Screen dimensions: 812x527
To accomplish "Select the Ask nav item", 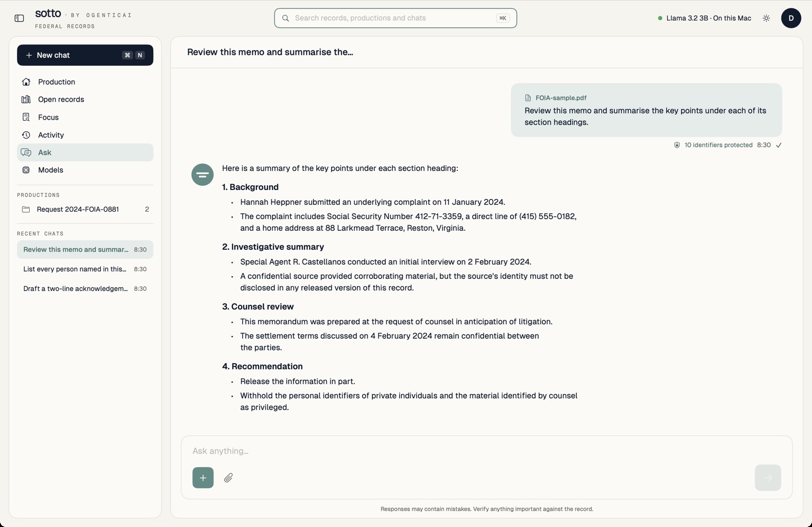I will [x=85, y=152].
